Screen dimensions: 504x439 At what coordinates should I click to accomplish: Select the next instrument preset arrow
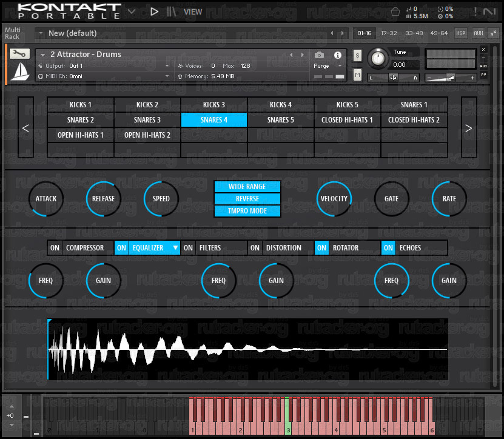[303, 55]
